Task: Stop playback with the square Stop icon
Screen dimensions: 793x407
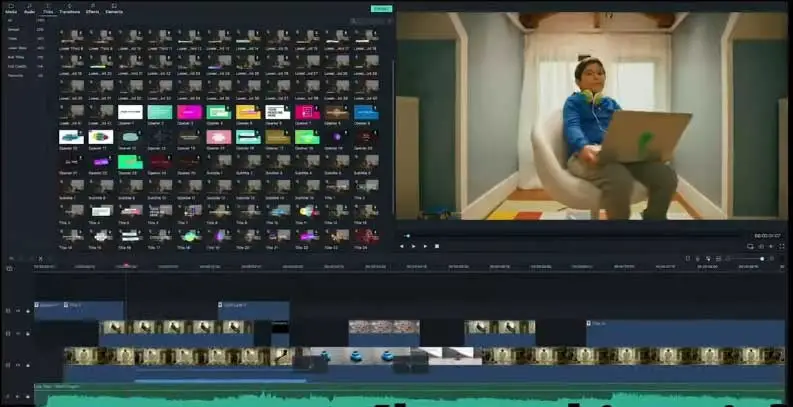Action: (x=437, y=246)
